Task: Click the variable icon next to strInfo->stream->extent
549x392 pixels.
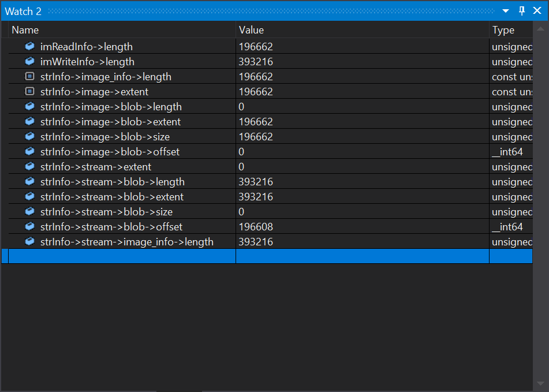Action: pos(29,166)
